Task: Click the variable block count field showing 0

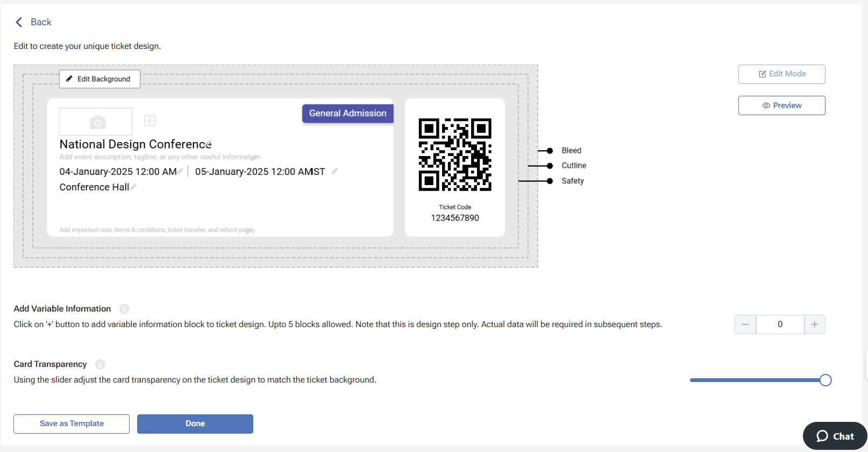Action: coord(780,324)
